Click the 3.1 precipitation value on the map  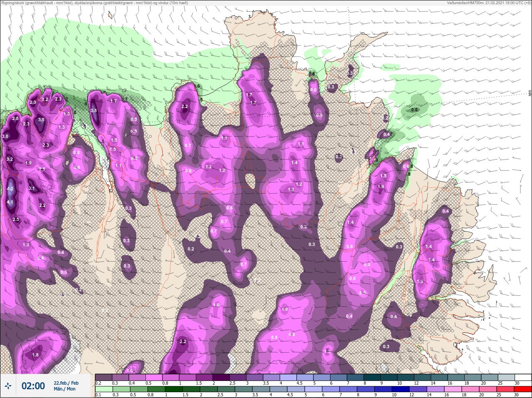point(32,188)
